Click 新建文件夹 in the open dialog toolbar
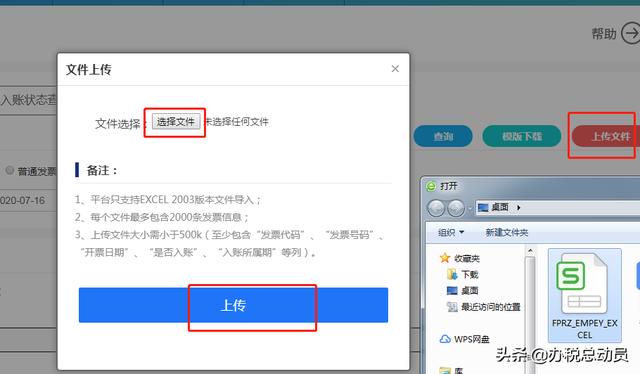Viewport: 640px width, 374px height. (507, 232)
